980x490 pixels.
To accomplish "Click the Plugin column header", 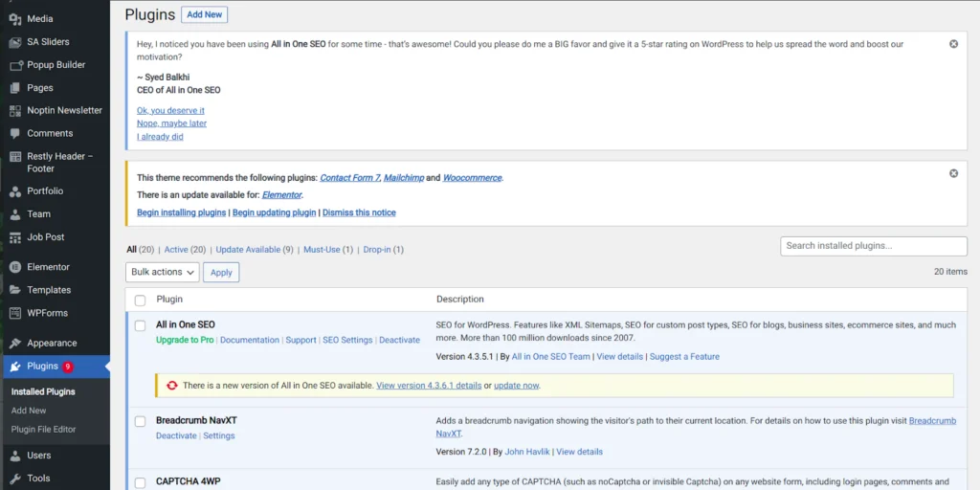I will [x=169, y=300].
